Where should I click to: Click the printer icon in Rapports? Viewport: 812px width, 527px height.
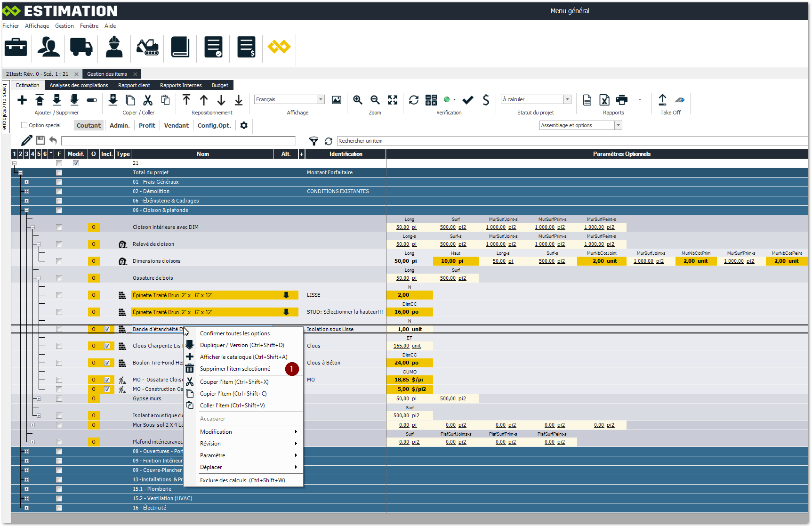pyautogui.click(x=622, y=100)
